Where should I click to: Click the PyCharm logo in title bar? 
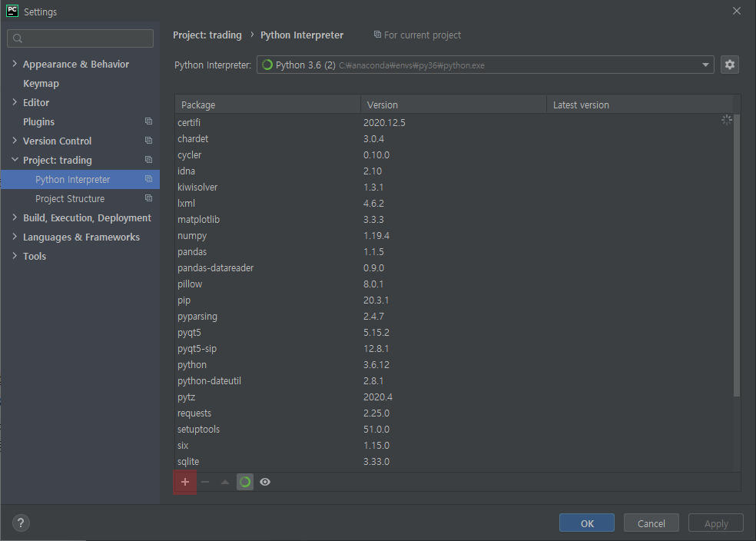click(x=12, y=11)
